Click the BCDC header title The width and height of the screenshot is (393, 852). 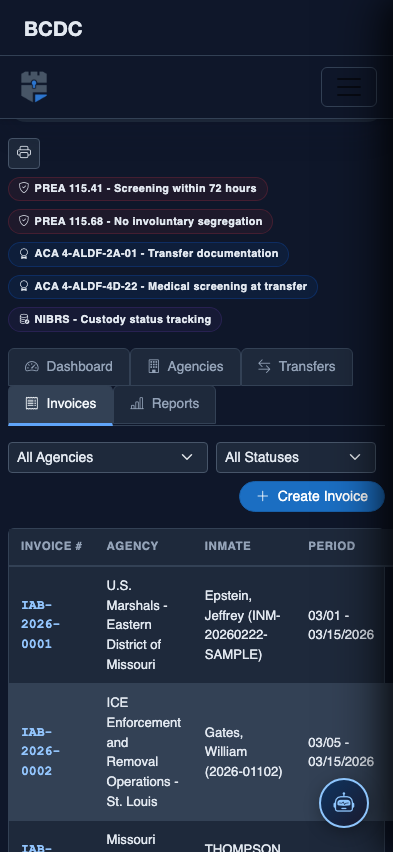coord(53,29)
